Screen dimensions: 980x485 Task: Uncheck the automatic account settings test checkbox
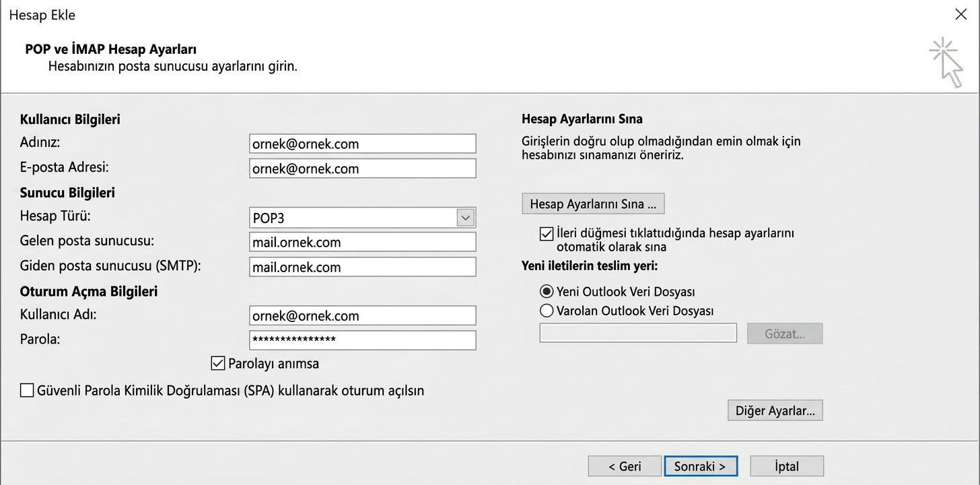547,234
